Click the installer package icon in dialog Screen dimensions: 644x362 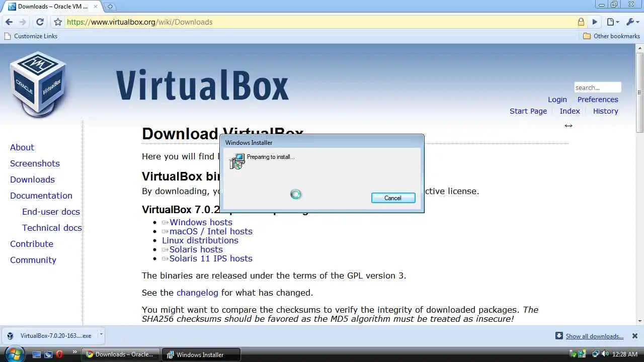tap(236, 161)
